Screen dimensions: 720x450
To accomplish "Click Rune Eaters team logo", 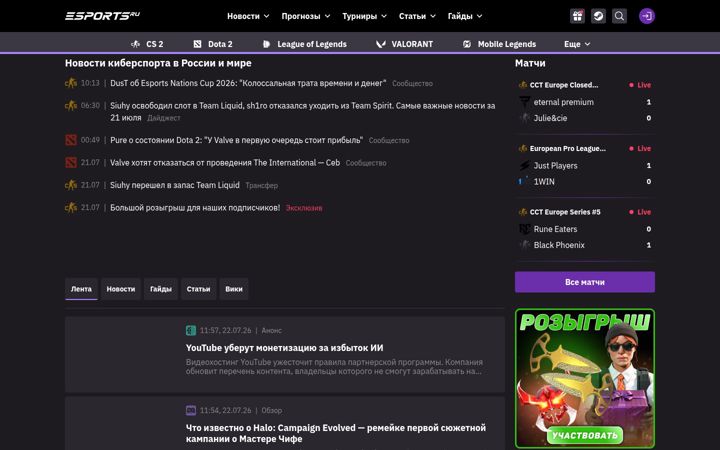I will pyautogui.click(x=524, y=229).
